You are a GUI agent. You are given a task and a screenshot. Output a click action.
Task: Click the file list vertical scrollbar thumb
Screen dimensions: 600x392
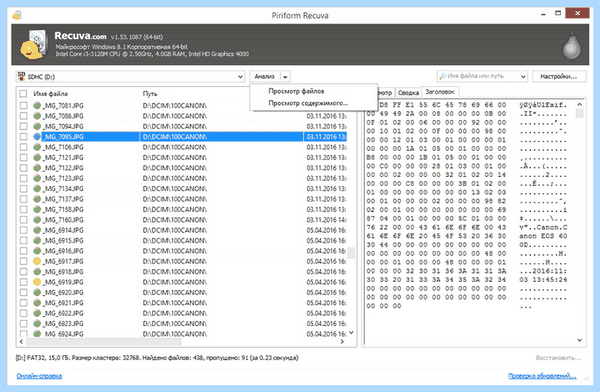[x=351, y=253]
